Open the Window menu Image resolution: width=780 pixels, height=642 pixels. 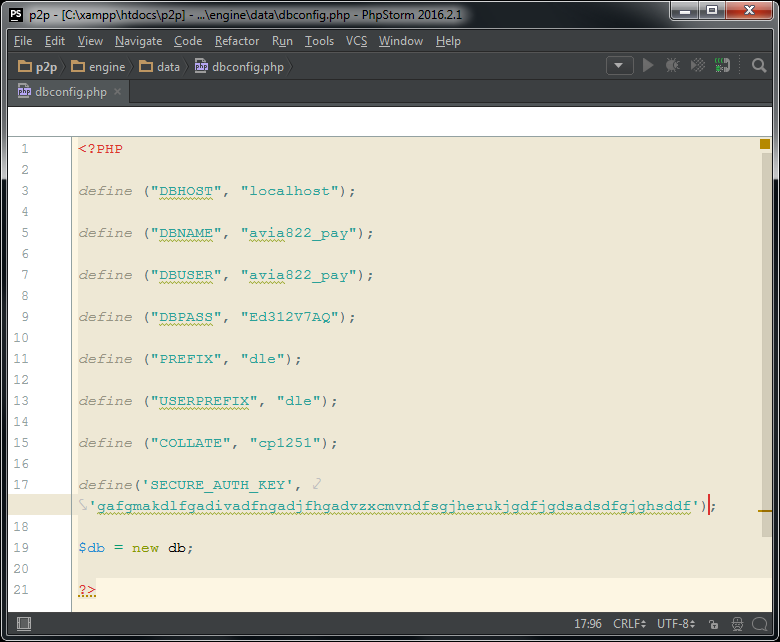click(x=400, y=41)
